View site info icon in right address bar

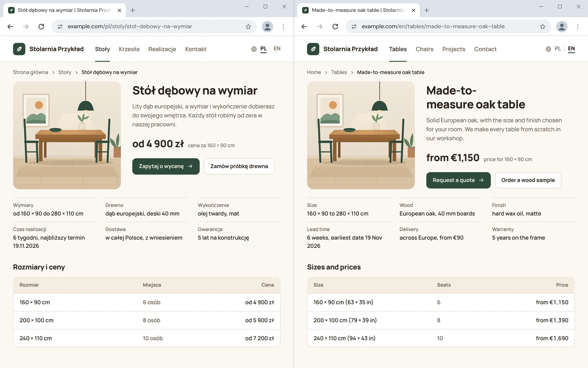pos(354,26)
